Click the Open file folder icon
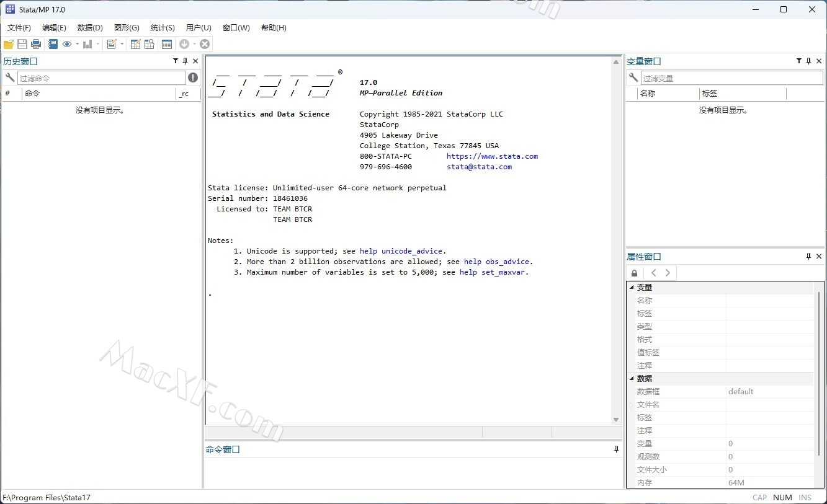This screenshot has width=827, height=504. (9, 44)
